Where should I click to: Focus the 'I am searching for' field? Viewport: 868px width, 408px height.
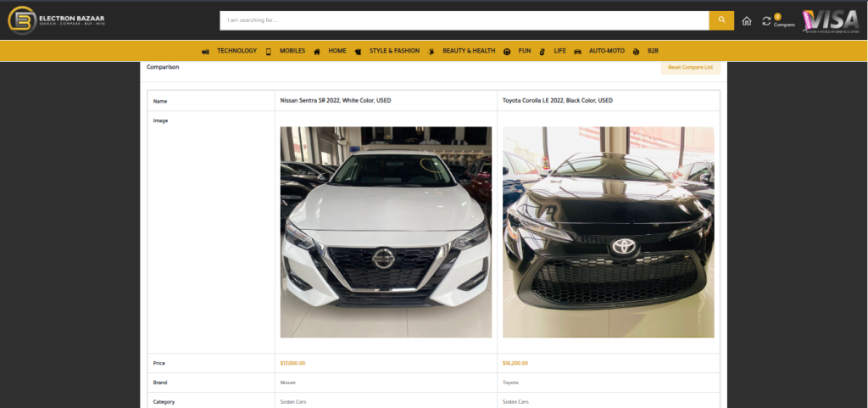point(464,20)
